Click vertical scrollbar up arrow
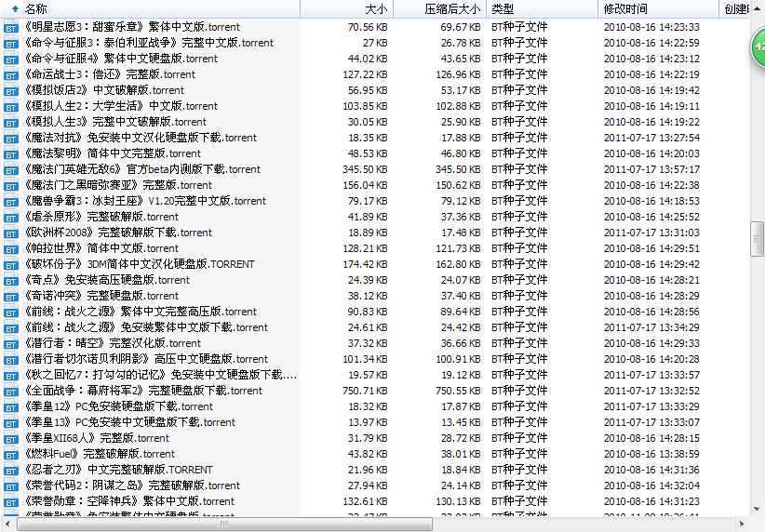Viewport: 765px width, 532px height. click(x=758, y=8)
